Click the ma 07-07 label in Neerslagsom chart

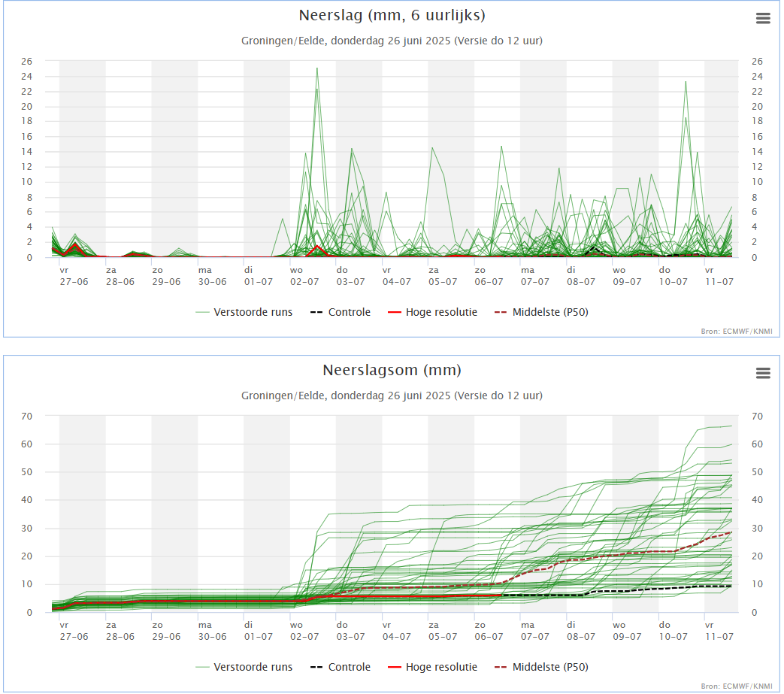coord(535,631)
